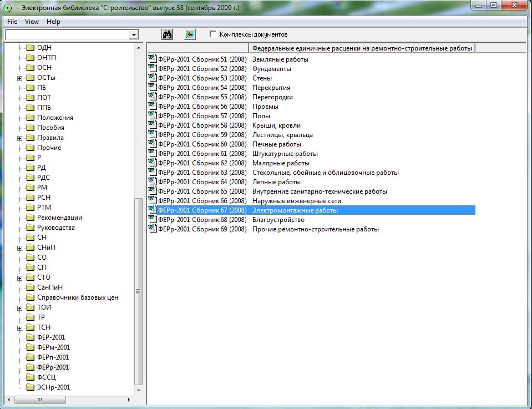Click the horizontal scrollbar right arrow
This screenshot has height=409, width=532.
coord(129,400)
